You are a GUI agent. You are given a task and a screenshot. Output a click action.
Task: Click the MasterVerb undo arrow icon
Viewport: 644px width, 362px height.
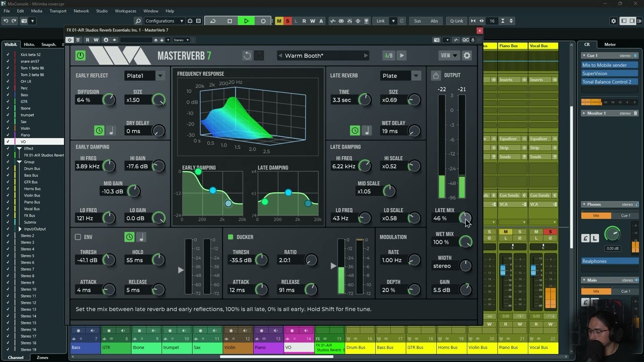pos(247,56)
